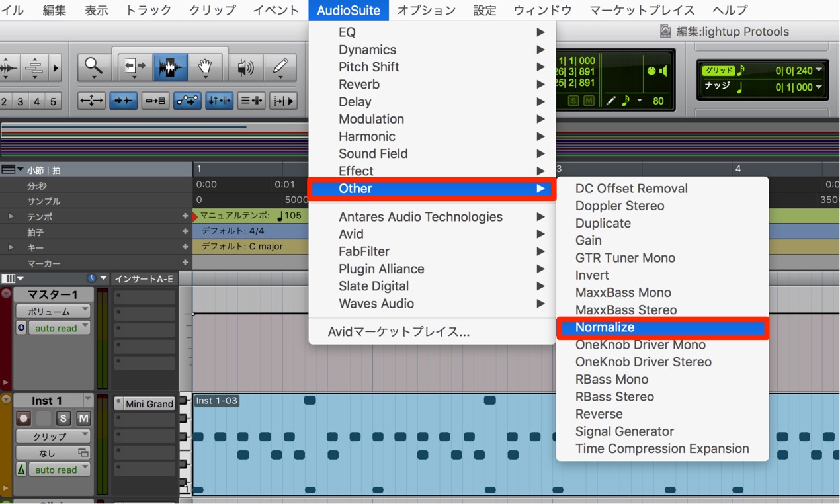Choose Gain from Other submenu
This screenshot has width=840, height=504.
(x=662, y=241)
